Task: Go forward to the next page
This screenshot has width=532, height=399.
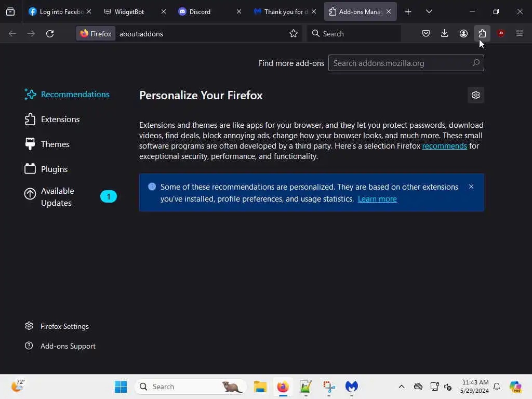Action: 31,34
